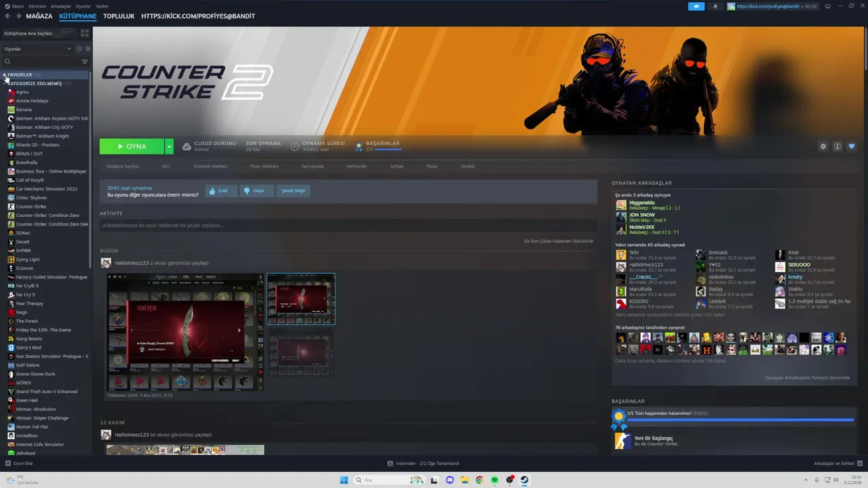Open the Görünüm menu
Image resolution: width=868 pixels, height=488 pixels.
[38, 6]
